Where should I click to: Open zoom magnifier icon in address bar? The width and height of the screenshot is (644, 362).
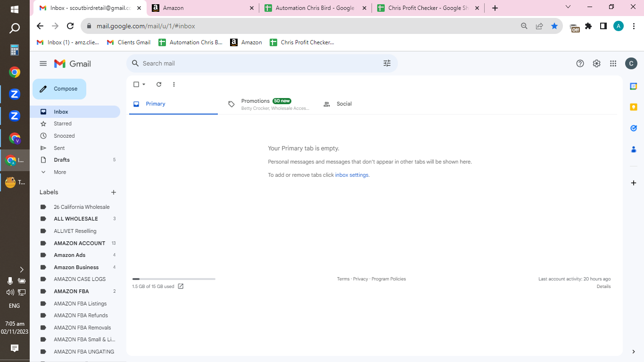click(524, 26)
